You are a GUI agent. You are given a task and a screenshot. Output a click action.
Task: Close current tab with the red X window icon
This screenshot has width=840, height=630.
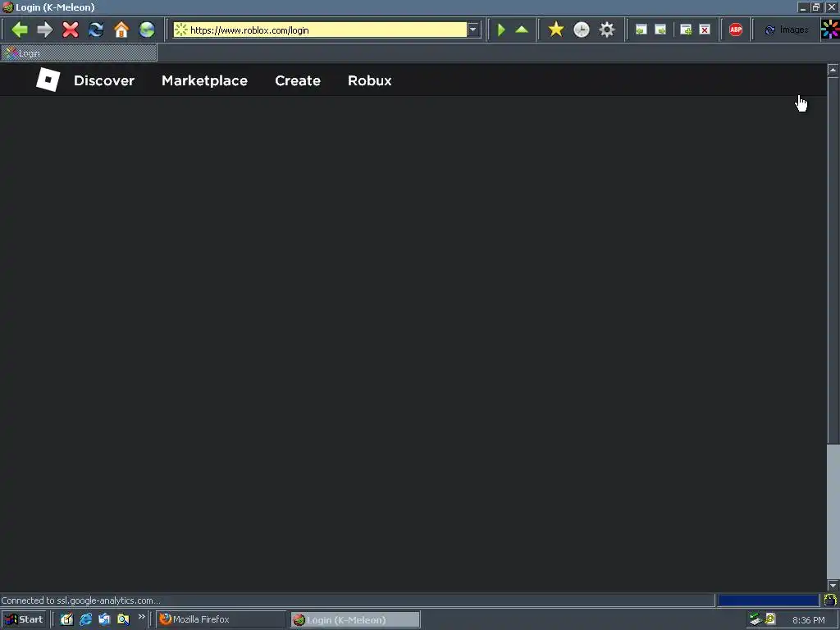(x=705, y=30)
